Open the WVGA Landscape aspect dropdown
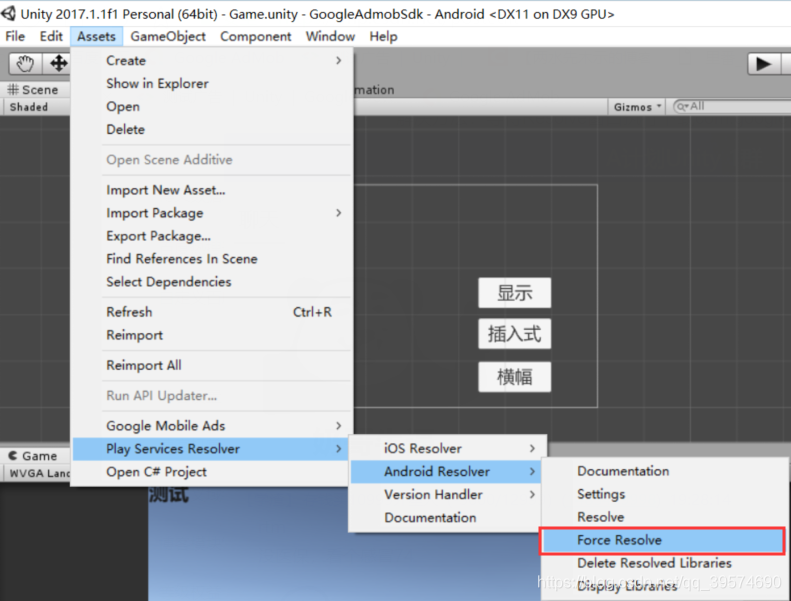Image resolution: width=791 pixels, height=601 pixels. pos(38,473)
